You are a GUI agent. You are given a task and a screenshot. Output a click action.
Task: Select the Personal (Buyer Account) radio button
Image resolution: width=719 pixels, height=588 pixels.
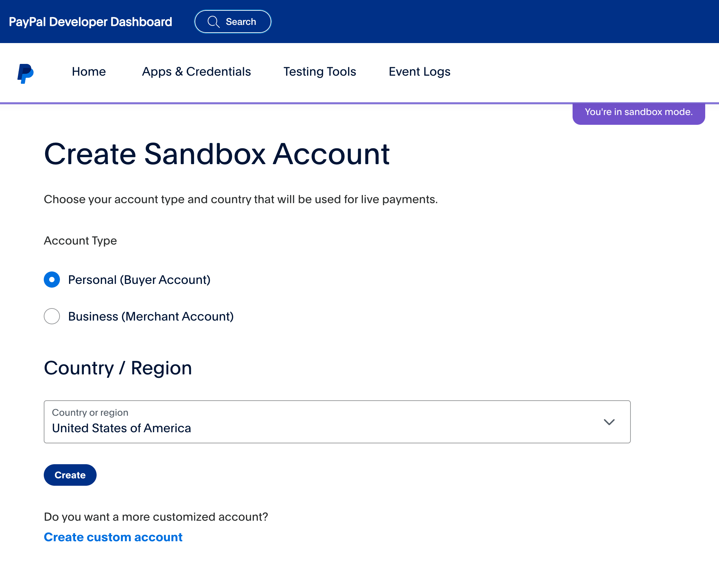pos(52,280)
